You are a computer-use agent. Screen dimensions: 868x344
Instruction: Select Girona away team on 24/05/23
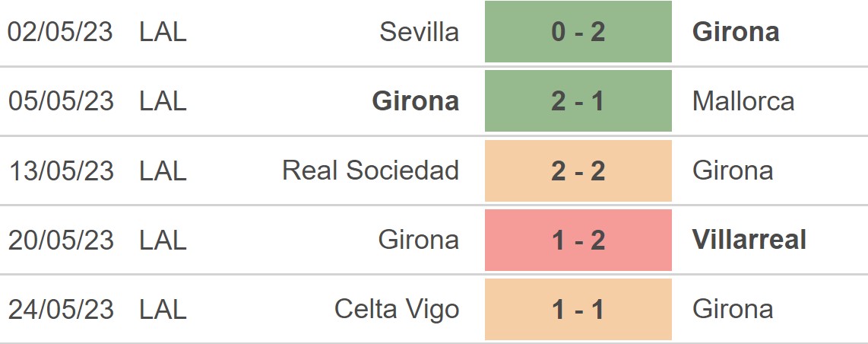click(x=733, y=309)
